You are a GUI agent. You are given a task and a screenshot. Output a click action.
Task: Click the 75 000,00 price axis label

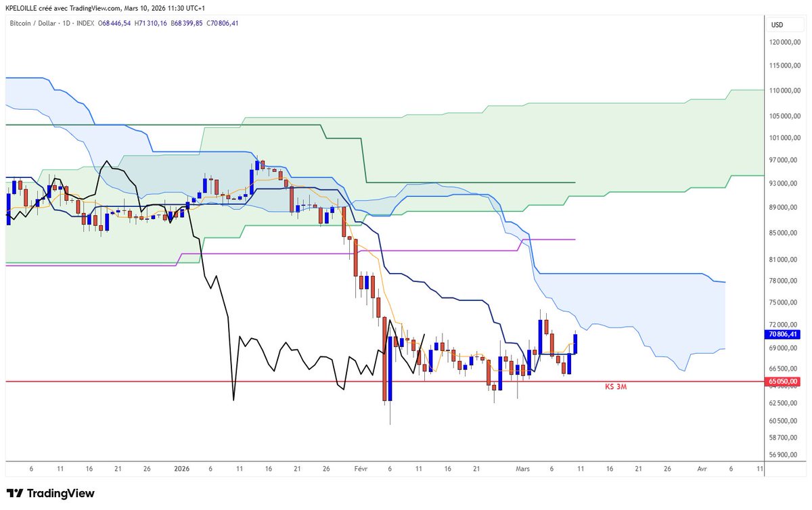[x=784, y=303]
